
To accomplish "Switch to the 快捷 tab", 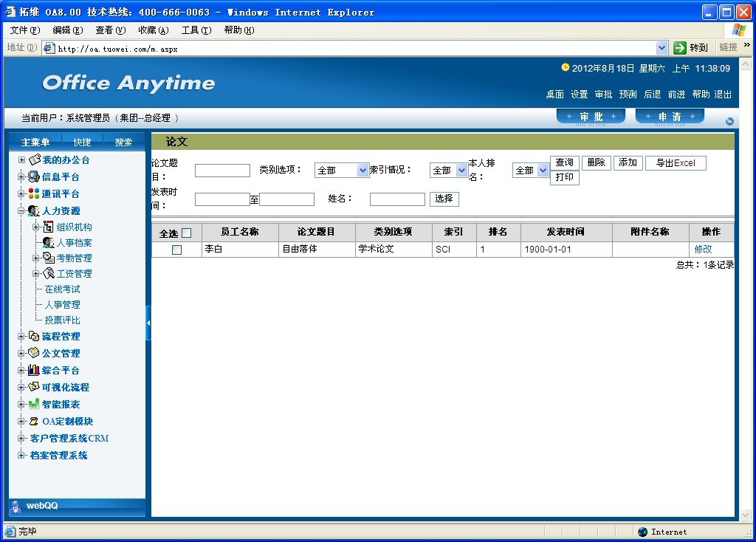I will [82, 142].
